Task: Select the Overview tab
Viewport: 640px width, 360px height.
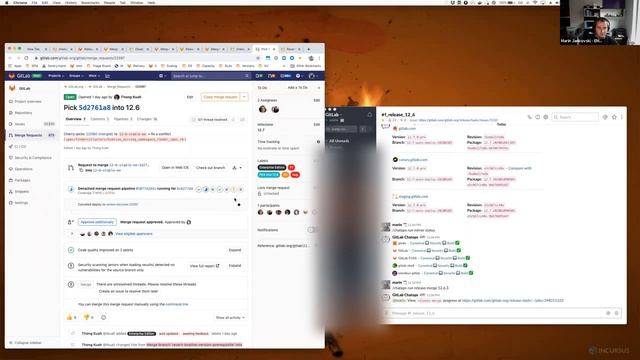Action: point(75,119)
